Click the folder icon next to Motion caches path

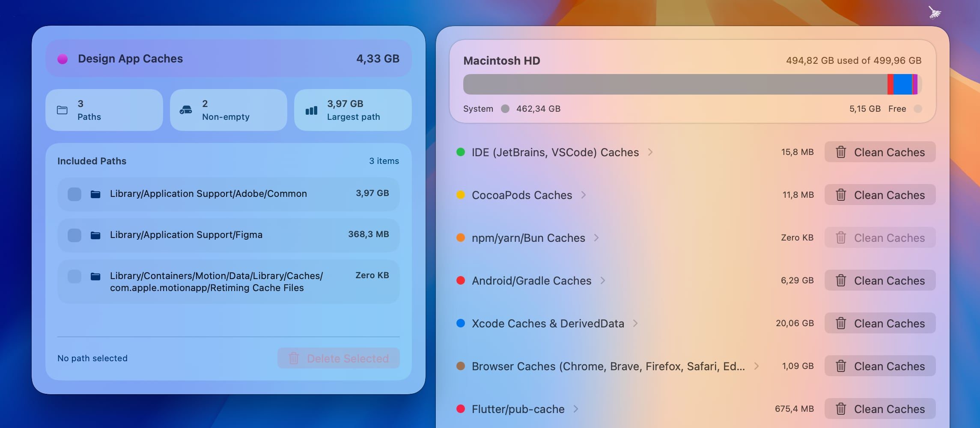95,276
